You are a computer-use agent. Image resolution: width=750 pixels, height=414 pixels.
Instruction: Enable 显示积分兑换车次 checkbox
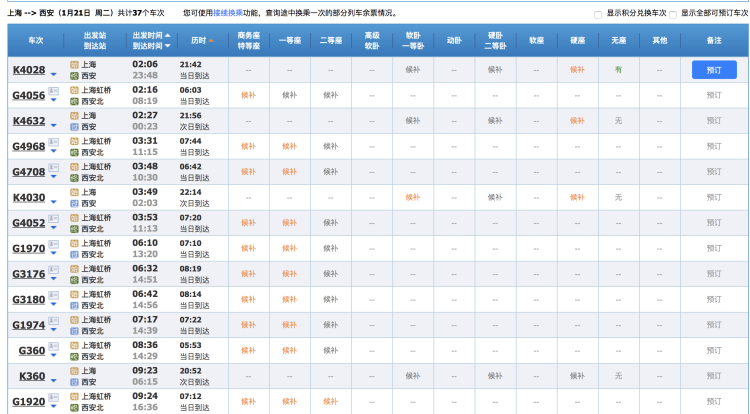pyautogui.click(x=598, y=14)
